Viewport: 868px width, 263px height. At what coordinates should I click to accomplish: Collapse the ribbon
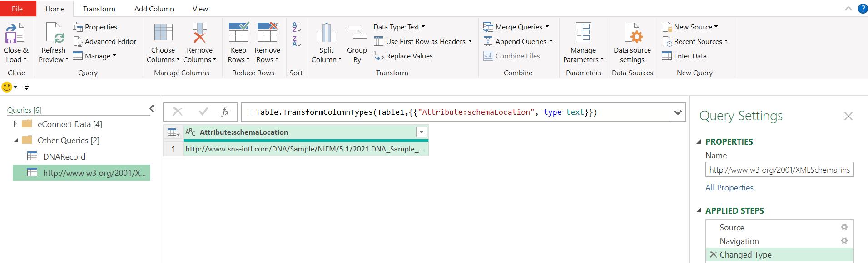pos(848,9)
